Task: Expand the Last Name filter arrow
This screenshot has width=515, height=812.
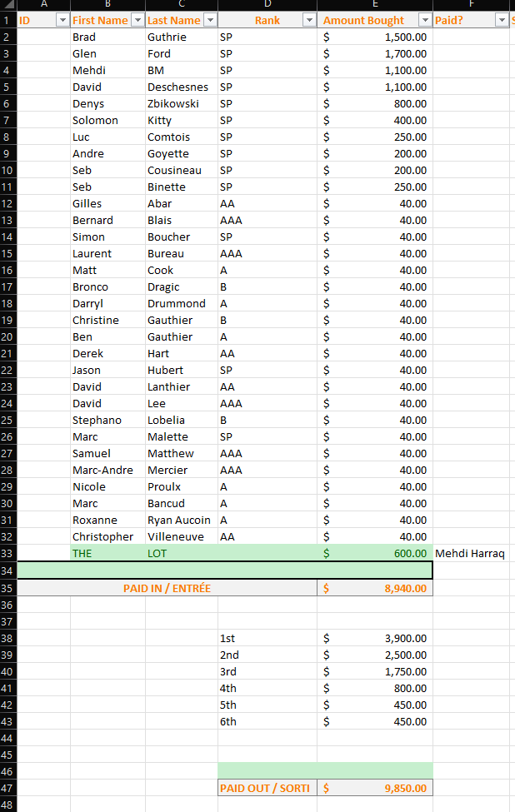Action: pos(210,20)
